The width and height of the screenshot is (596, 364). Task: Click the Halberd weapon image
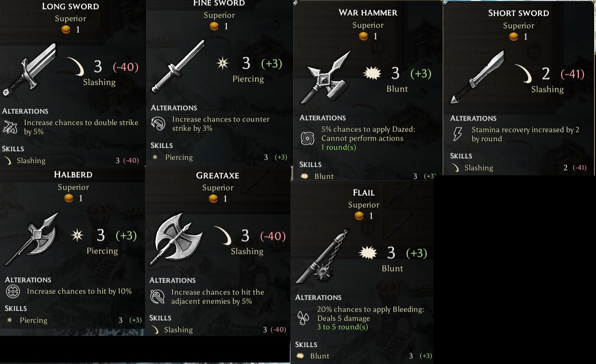(32, 238)
